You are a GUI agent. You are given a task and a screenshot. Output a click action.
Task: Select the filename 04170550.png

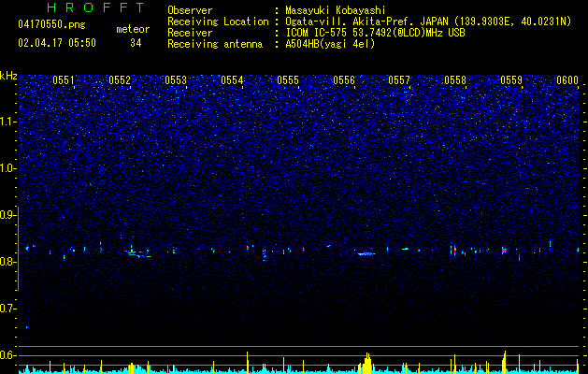[x=51, y=25]
